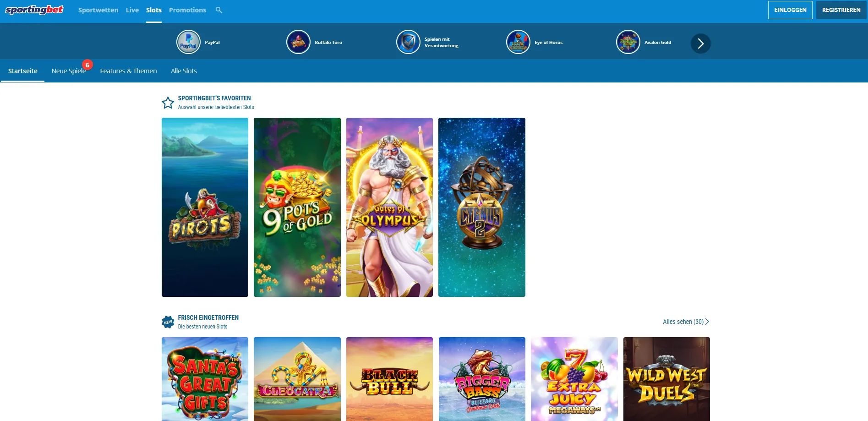Switch to the Neue Spiele tab
The width and height of the screenshot is (868, 421).
click(69, 71)
